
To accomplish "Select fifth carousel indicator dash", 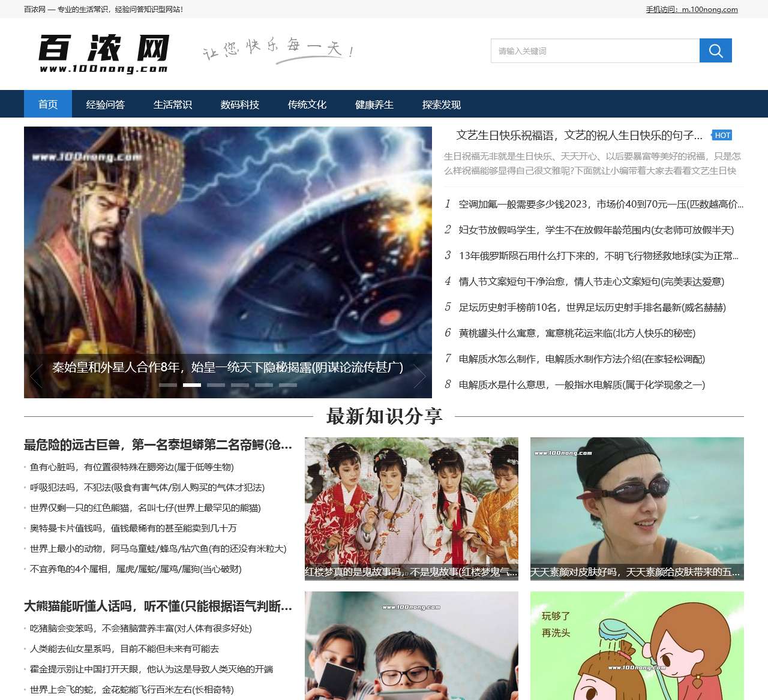I will click(x=264, y=385).
